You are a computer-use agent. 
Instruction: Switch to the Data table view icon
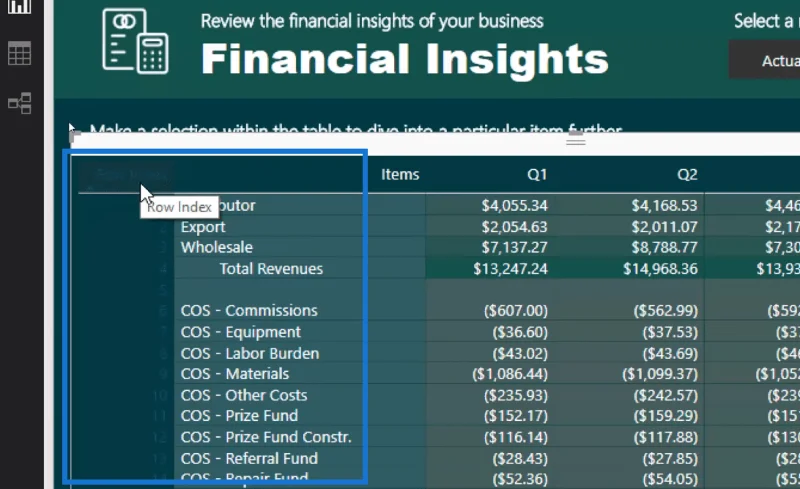point(19,53)
